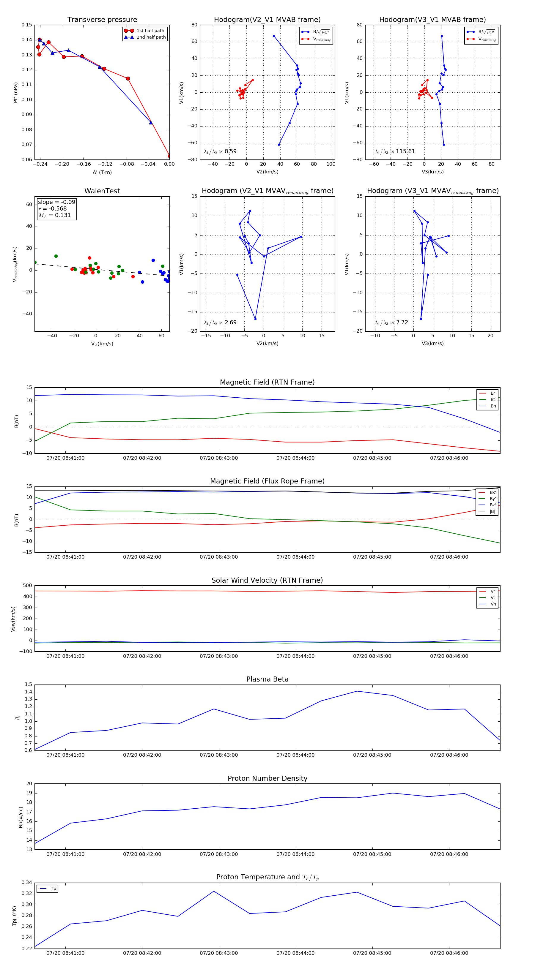Click the V2_V1 MVAV remaining frame hodogram title
This screenshot has width=535, height=980.
coord(267,191)
